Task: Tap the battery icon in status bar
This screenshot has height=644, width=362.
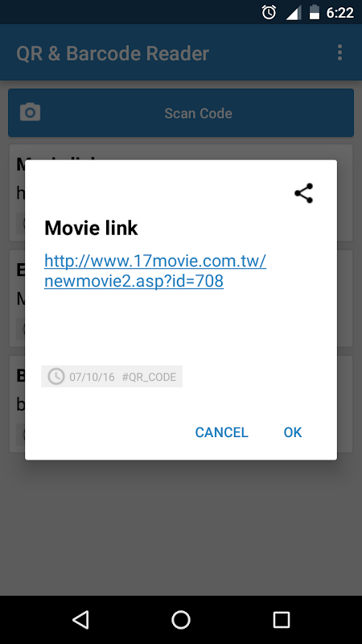Action: (315, 12)
